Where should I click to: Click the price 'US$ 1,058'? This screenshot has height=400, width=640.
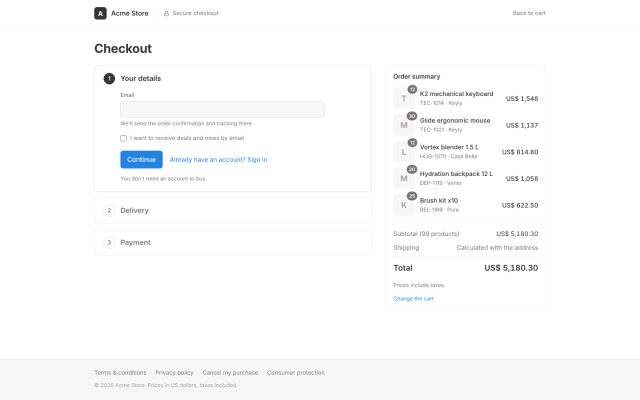point(522,178)
